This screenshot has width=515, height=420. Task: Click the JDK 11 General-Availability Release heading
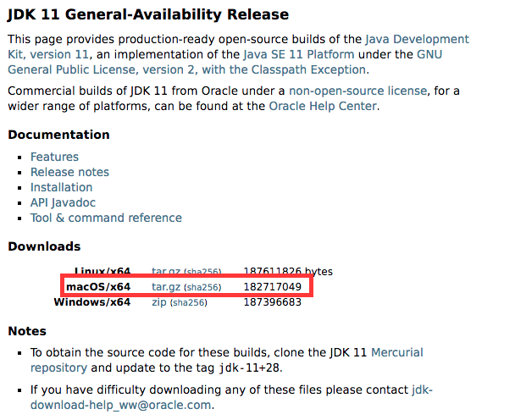point(148,14)
